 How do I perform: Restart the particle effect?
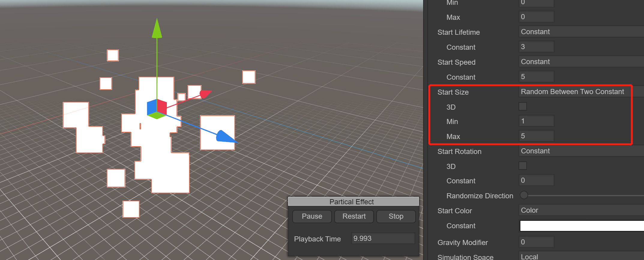pyautogui.click(x=354, y=216)
